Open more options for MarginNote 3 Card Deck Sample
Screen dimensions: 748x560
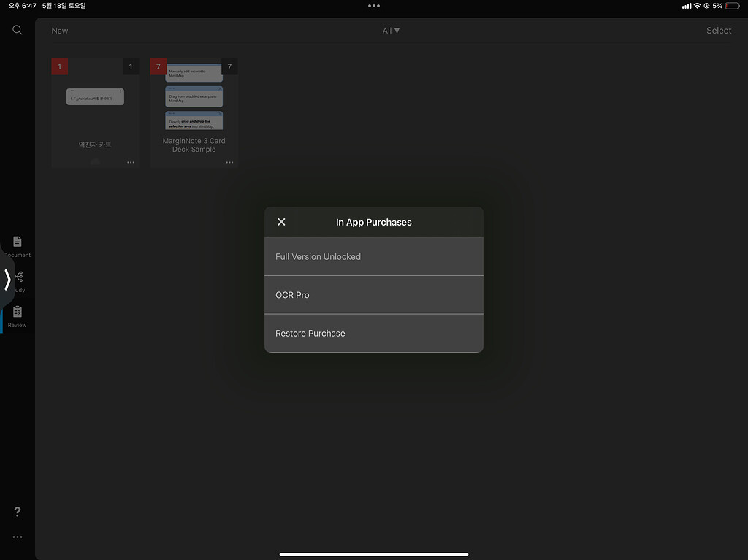click(x=229, y=162)
